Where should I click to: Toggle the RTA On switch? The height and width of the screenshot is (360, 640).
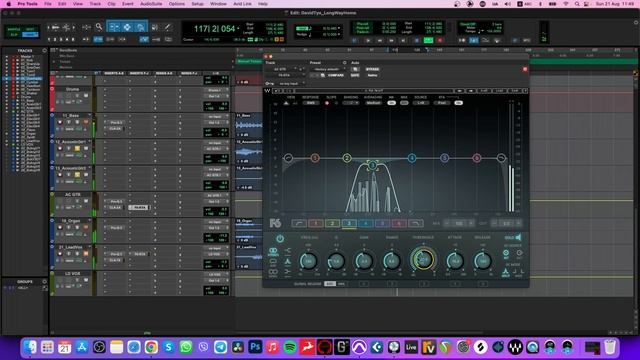tap(458, 103)
